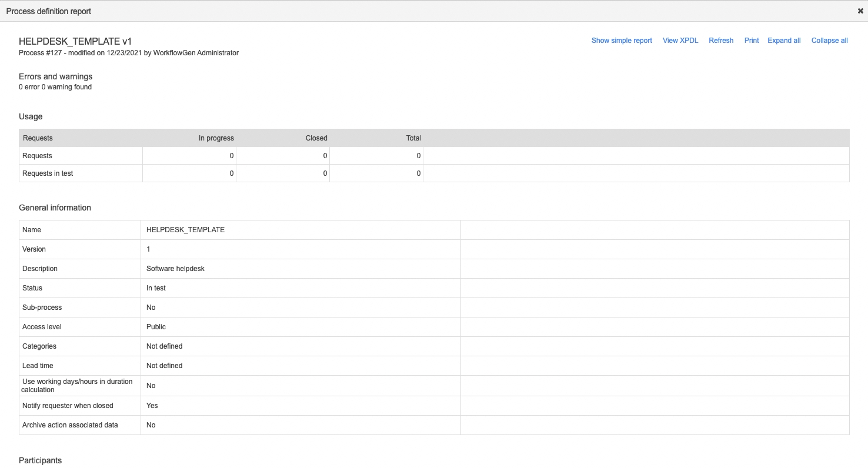Refresh the process definition report
The width and height of the screenshot is (868, 468).
tap(721, 41)
